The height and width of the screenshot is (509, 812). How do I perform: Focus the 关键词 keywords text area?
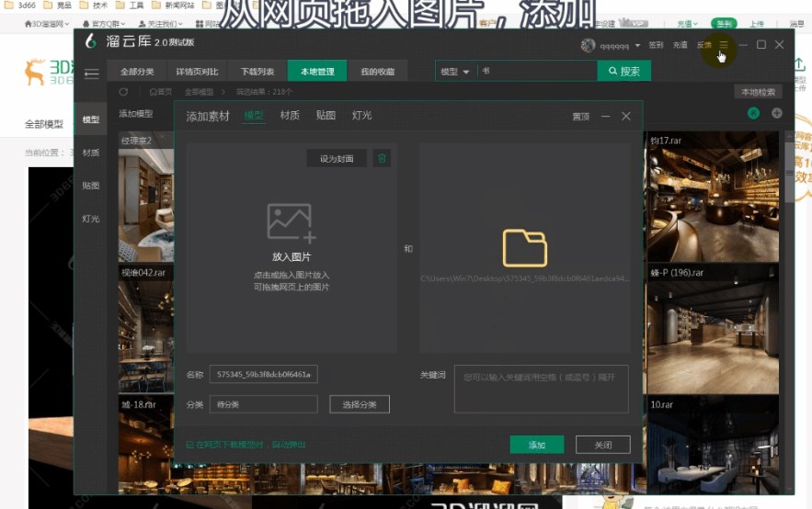[541, 389]
